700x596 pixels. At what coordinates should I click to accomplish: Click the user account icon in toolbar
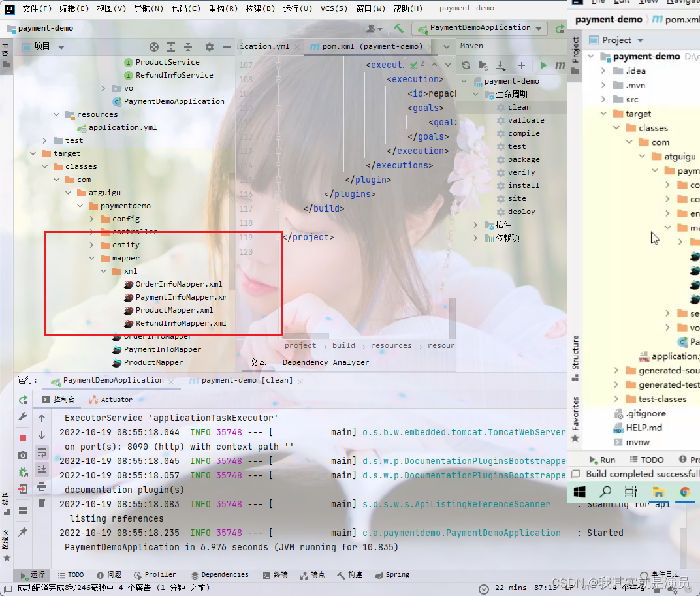tap(374, 29)
